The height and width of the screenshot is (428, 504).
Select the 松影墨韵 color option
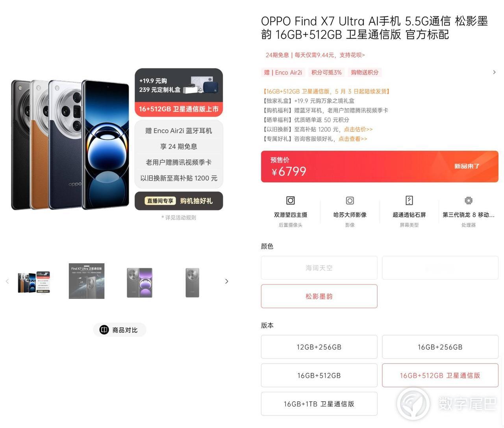pyautogui.click(x=319, y=296)
